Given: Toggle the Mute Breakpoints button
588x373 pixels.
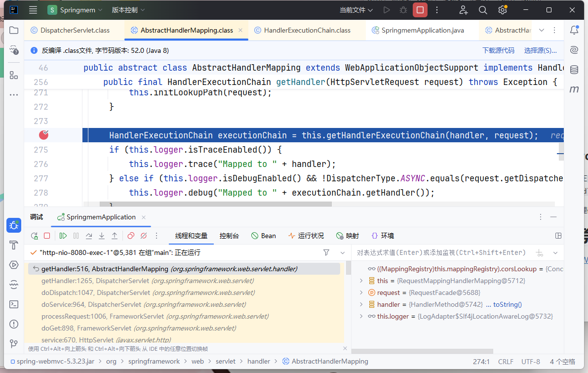Looking at the screenshot, I should 144,236.
